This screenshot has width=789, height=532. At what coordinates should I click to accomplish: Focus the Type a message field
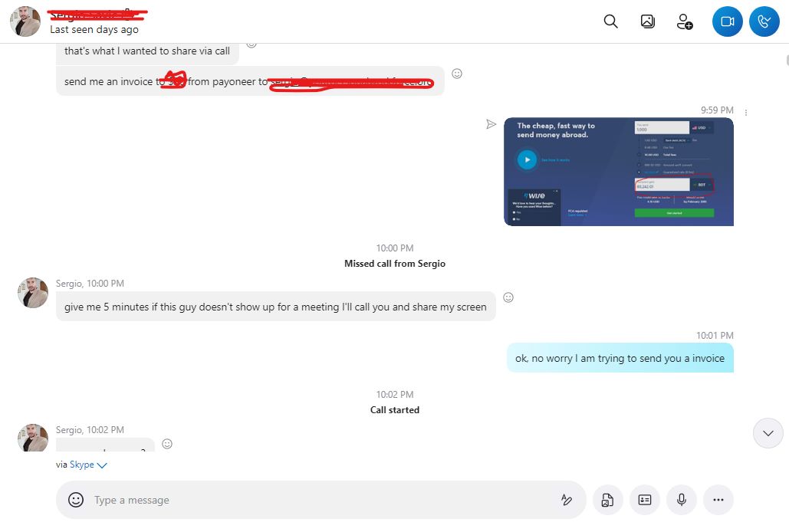[322, 500]
